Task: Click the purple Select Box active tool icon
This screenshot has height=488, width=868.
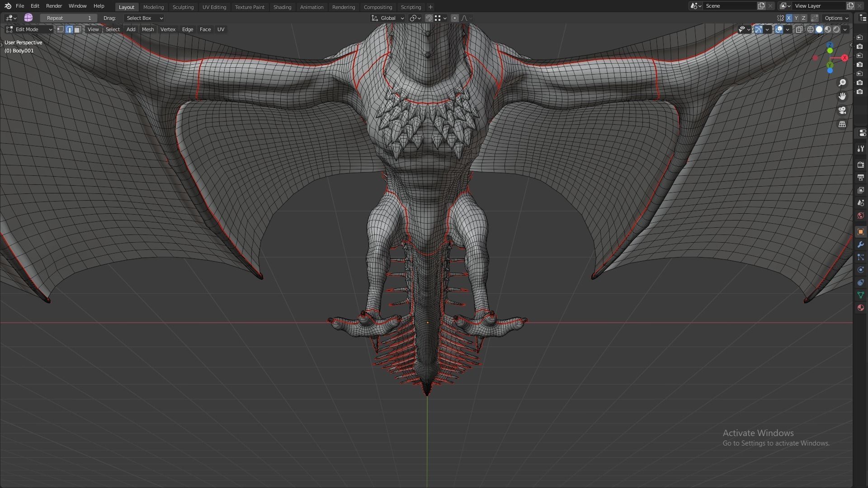Action: coord(28,18)
